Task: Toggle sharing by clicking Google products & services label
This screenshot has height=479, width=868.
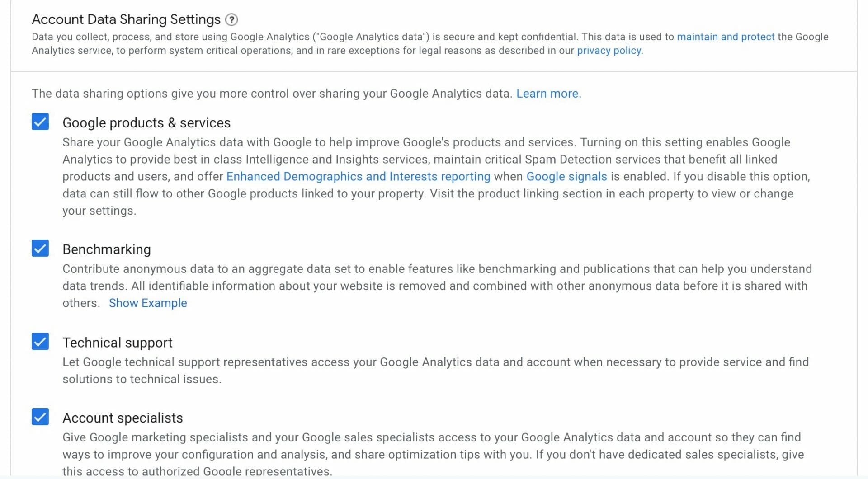Action: coord(146,122)
